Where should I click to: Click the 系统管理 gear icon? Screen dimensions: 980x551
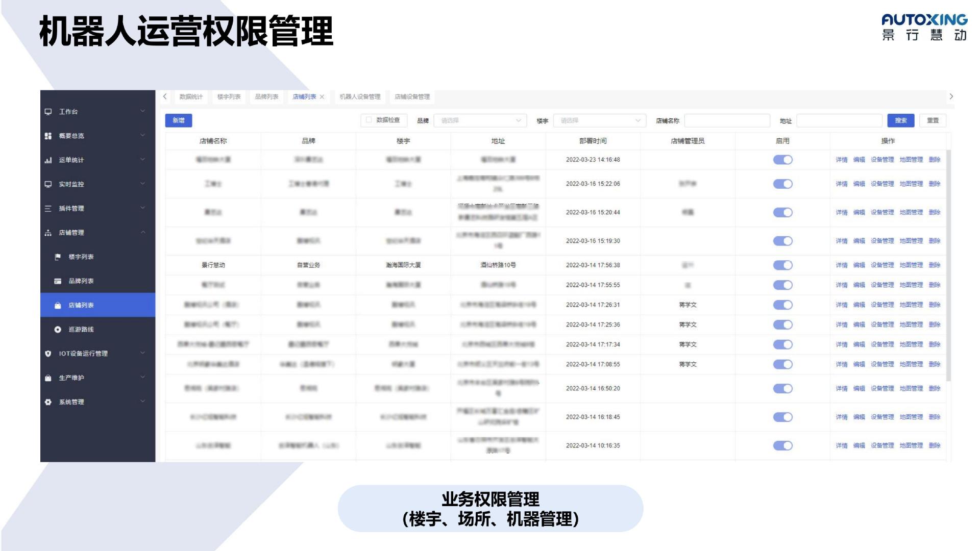coord(48,402)
